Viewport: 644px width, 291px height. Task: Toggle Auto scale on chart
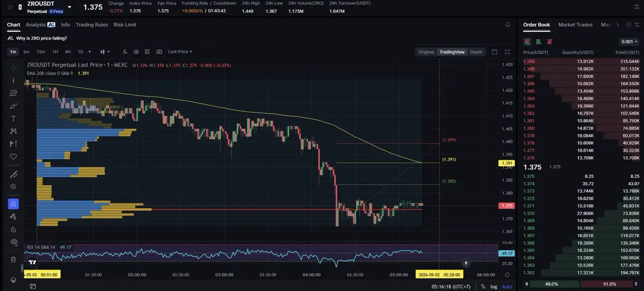pyautogui.click(x=507, y=287)
